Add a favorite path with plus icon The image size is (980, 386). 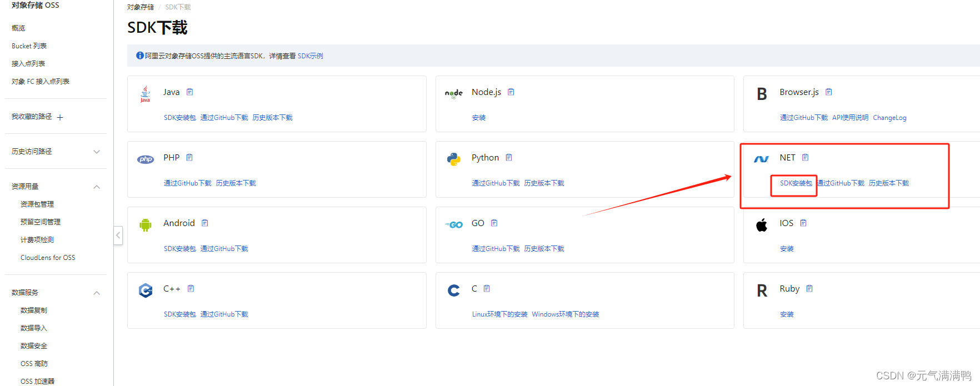click(60, 117)
